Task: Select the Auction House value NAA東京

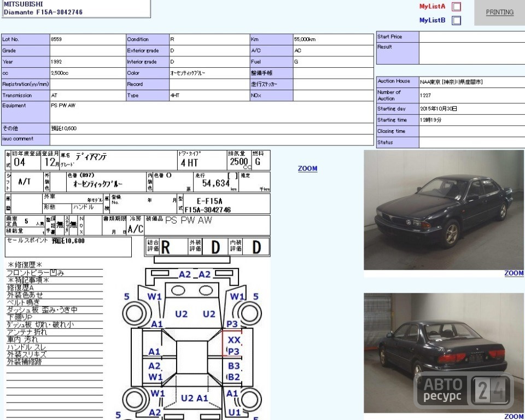Action: click(451, 81)
